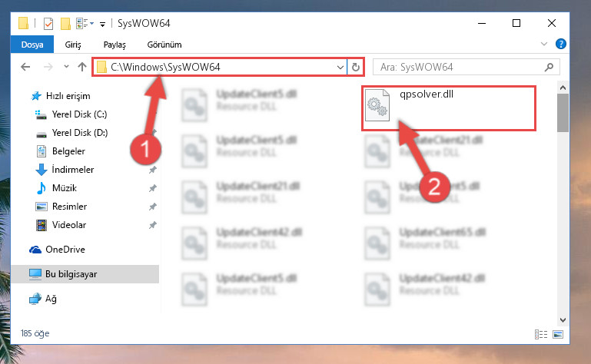Go up one folder level arrow
591x364 pixels.
[x=81, y=67]
